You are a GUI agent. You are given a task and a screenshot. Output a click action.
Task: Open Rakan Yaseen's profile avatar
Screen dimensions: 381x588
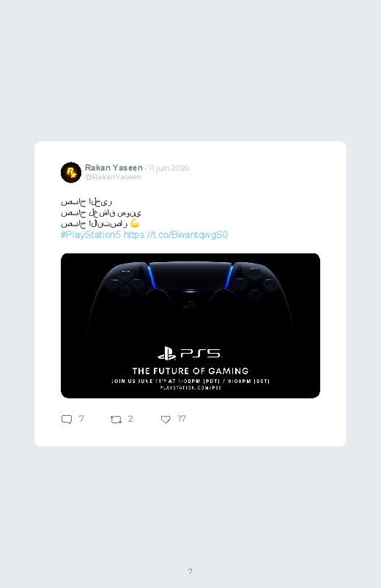pos(71,173)
